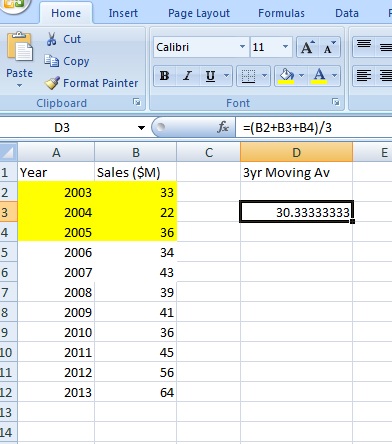Activate the Format Painter brush
Image resolution: width=392 pixels, height=444 pixels.
pos(91,83)
